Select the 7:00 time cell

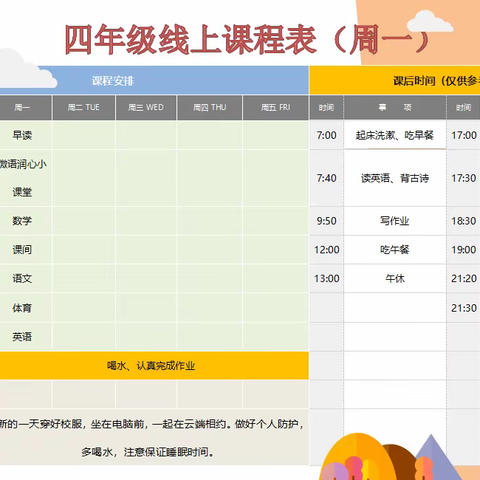[x=326, y=135]
